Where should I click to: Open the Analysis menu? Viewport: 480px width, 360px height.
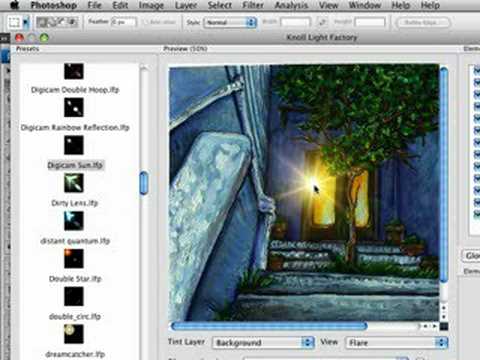click(x=291, y=5)
